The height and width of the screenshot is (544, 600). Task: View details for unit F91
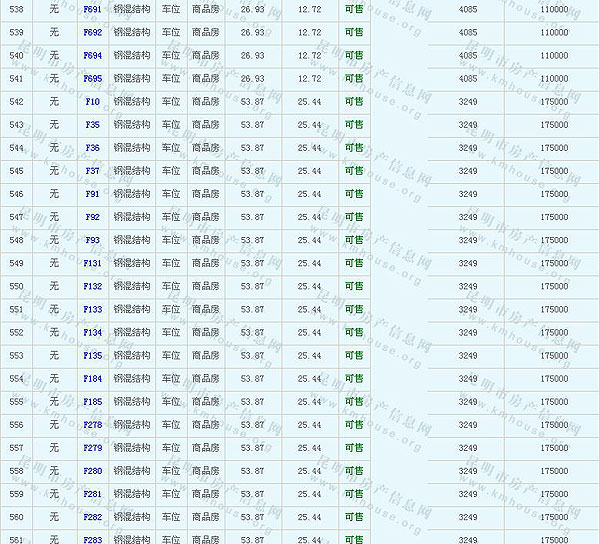click(92, 194)
